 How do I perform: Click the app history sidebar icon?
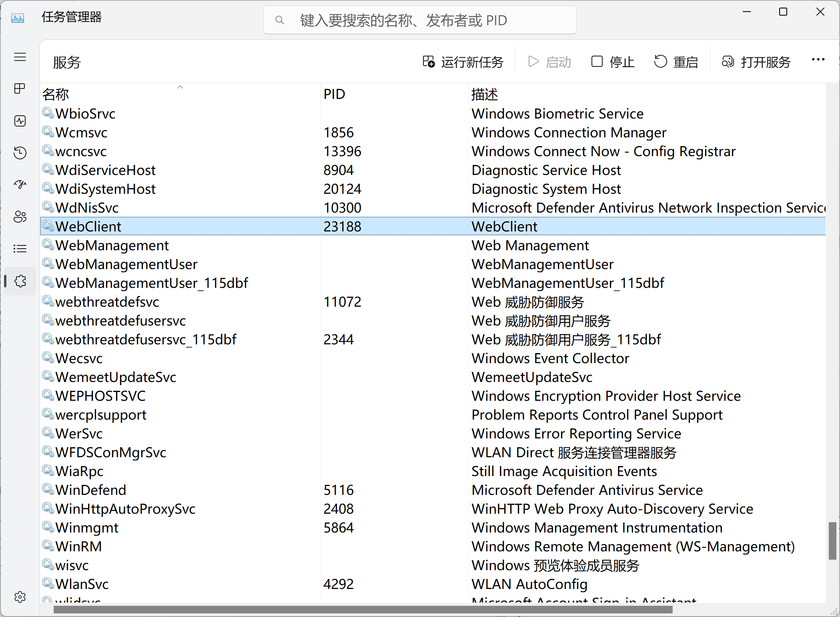20,152
